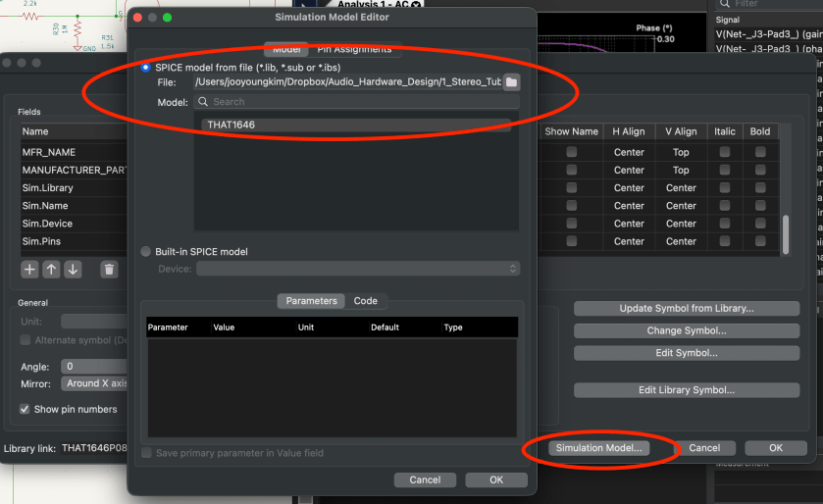Close the Analysis 1 - AC tab
The image size is (823, 504).
click(x=416, y=6)
